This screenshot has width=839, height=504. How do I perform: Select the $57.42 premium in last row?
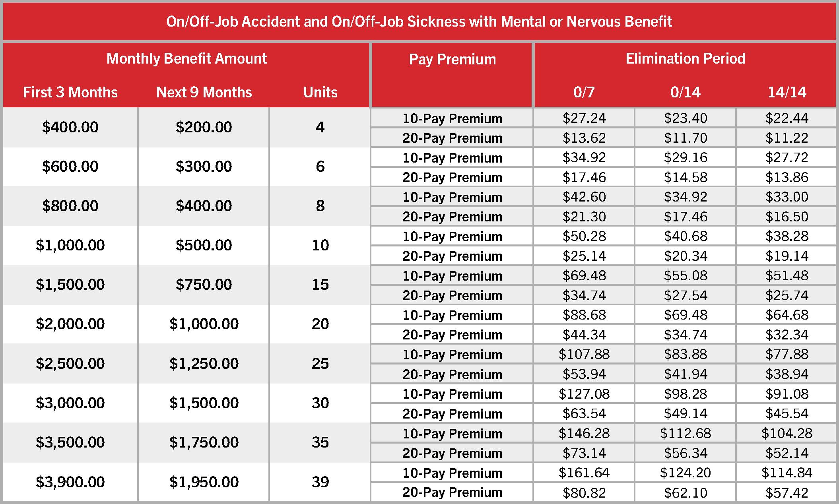tap(787, 492)
